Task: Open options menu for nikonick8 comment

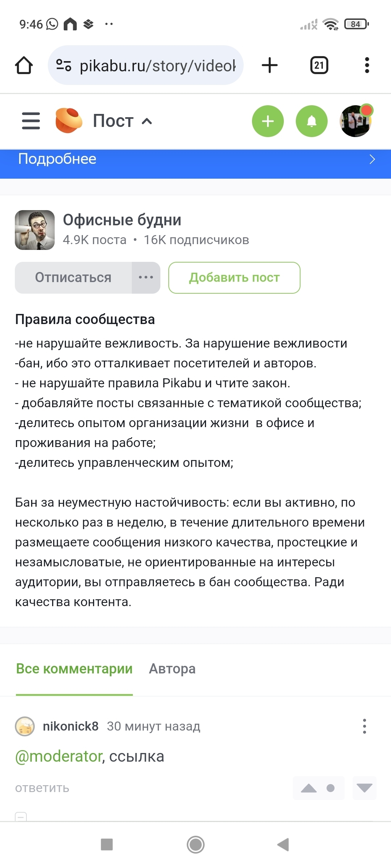Action: (365, 726)
